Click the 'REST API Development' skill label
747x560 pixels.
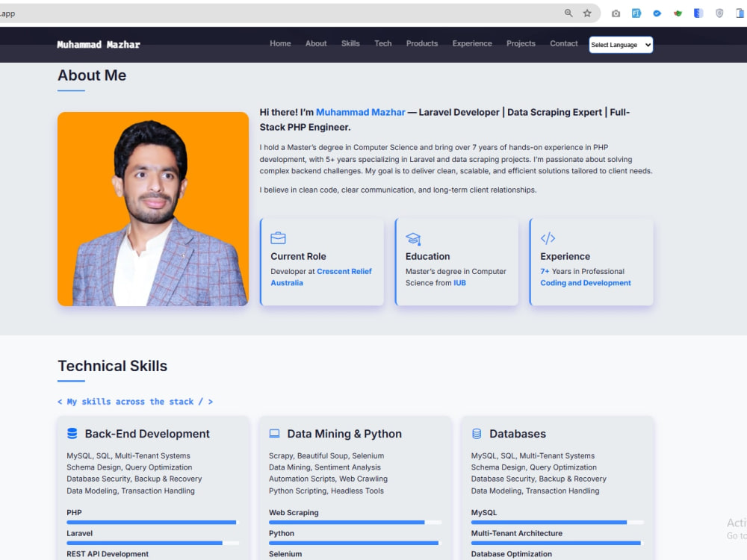point(108,554)
